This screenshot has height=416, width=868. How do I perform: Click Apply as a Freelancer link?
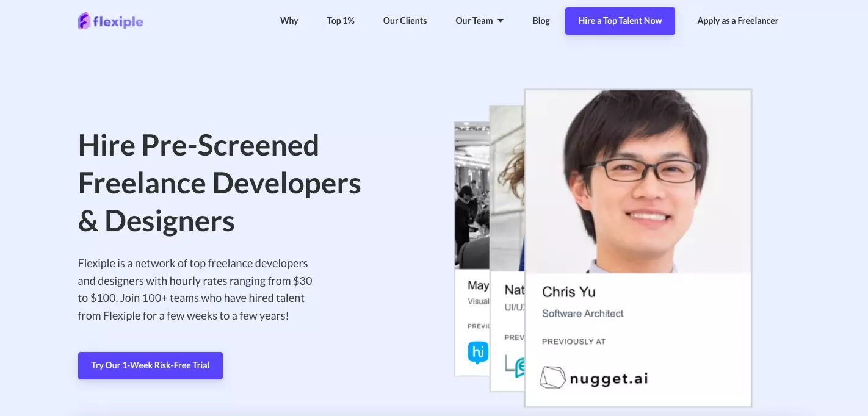[x=737, y=21]
